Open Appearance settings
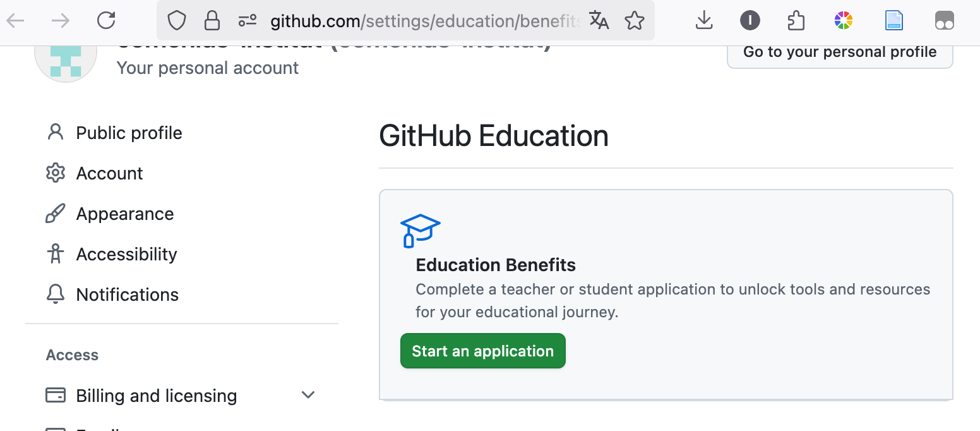Image resolution: width=980 pixels, height=431 pixels. pos(124,214)
